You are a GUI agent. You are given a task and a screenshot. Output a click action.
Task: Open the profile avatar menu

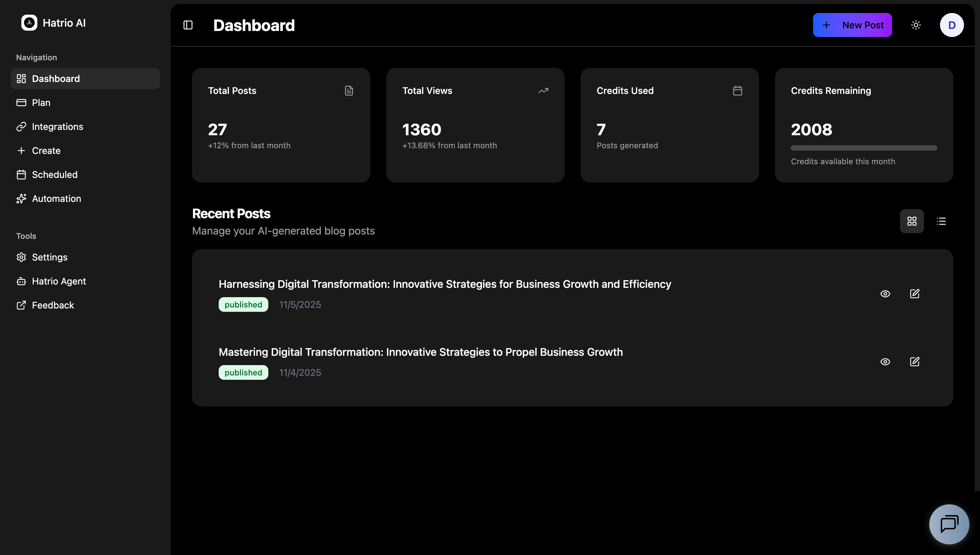click(x=952, y=25)
